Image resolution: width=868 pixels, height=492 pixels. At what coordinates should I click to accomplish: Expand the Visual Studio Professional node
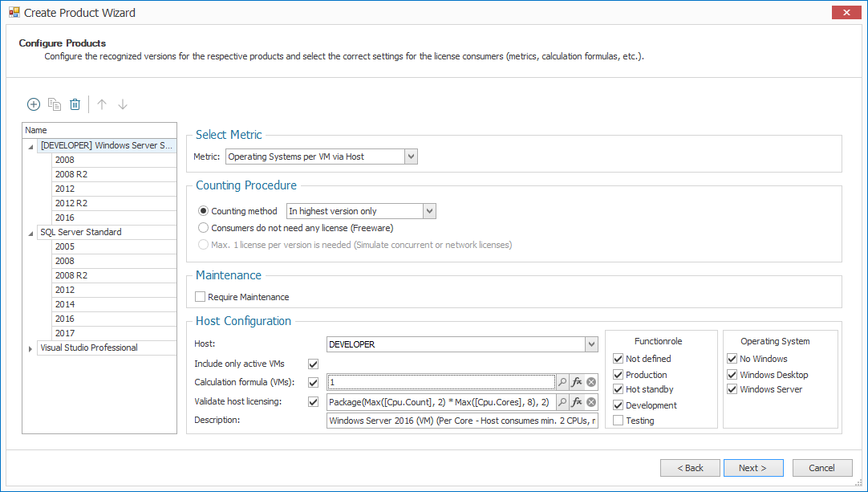[30, 348]
